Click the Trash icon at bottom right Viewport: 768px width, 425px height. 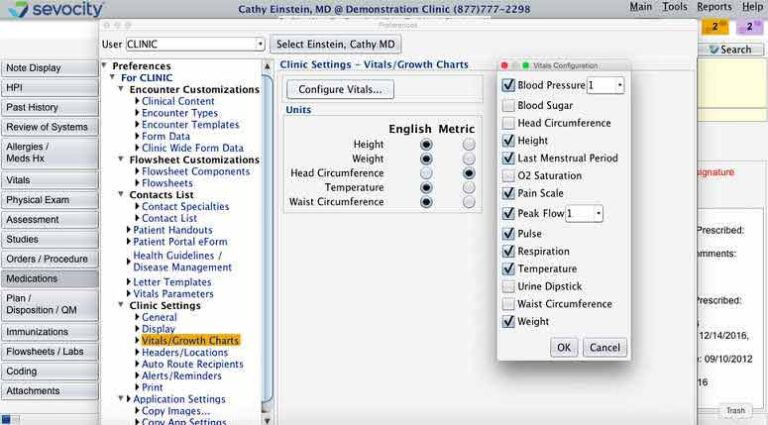point(735,411)
